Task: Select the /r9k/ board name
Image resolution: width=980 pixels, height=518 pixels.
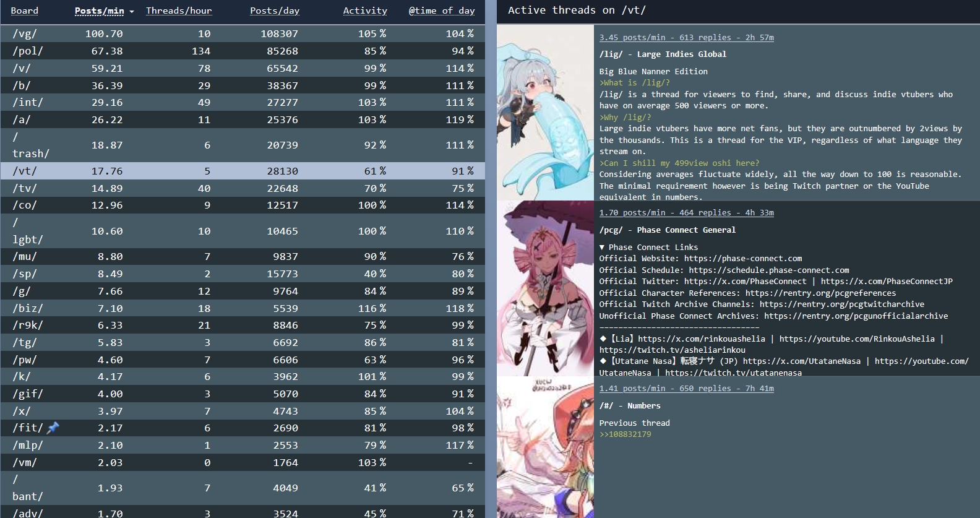Action: pos(28,325)
